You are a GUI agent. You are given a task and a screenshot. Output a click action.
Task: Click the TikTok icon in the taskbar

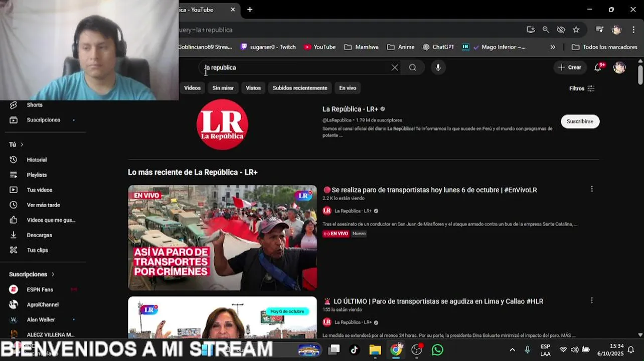click(354, 350)
